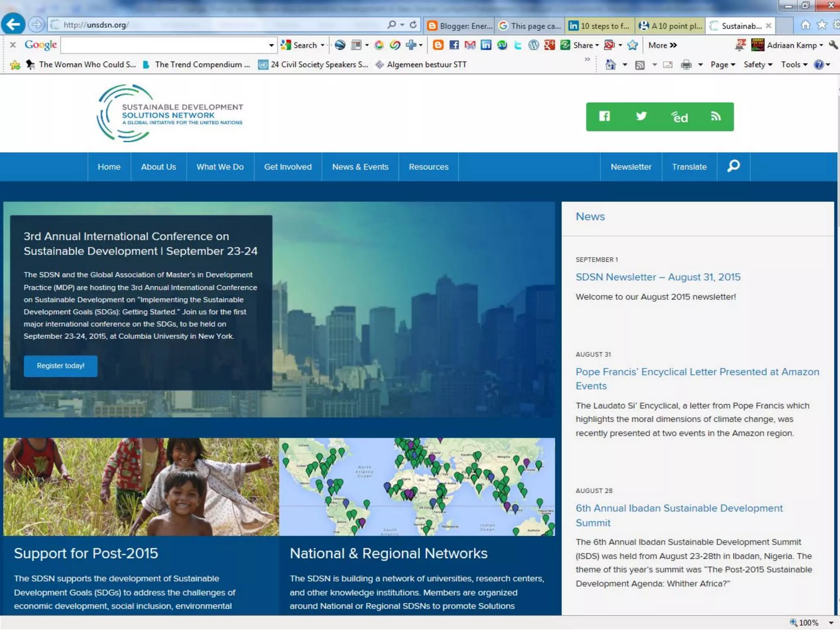Click the printer icon in command bar
840x630 pixels.
pos(686,65)
